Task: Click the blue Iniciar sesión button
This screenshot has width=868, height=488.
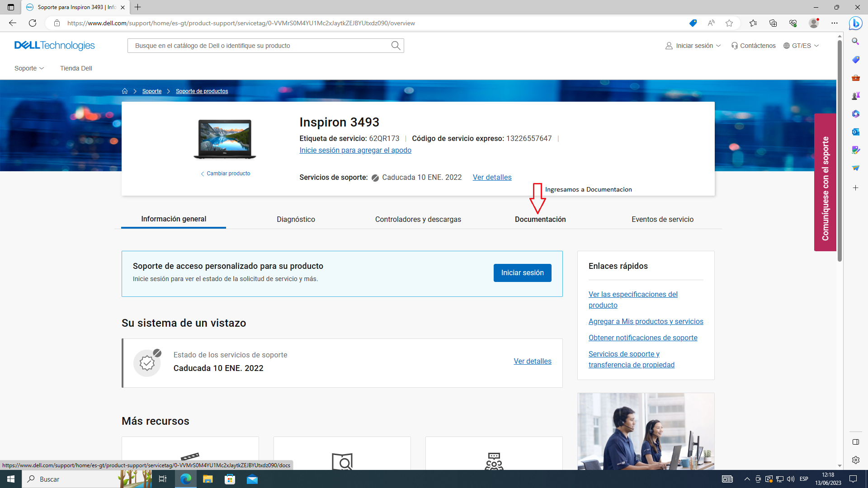Action: [x=522, y=273]
